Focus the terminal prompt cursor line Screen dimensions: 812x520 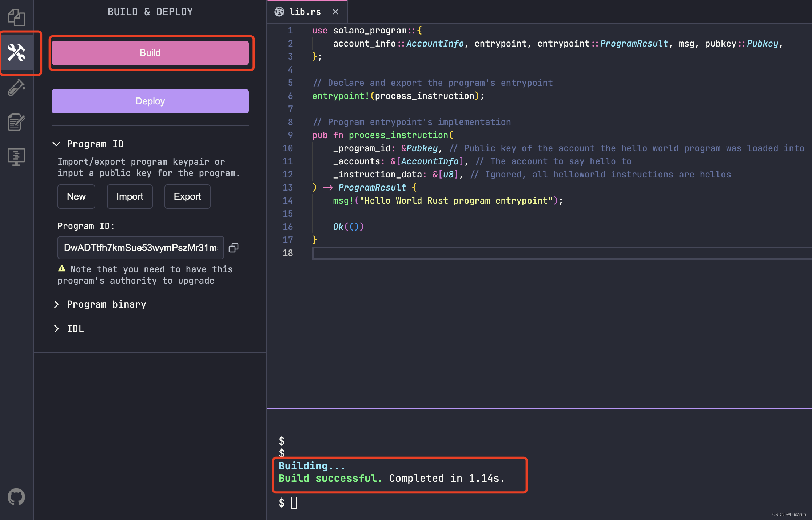(294, 503)
